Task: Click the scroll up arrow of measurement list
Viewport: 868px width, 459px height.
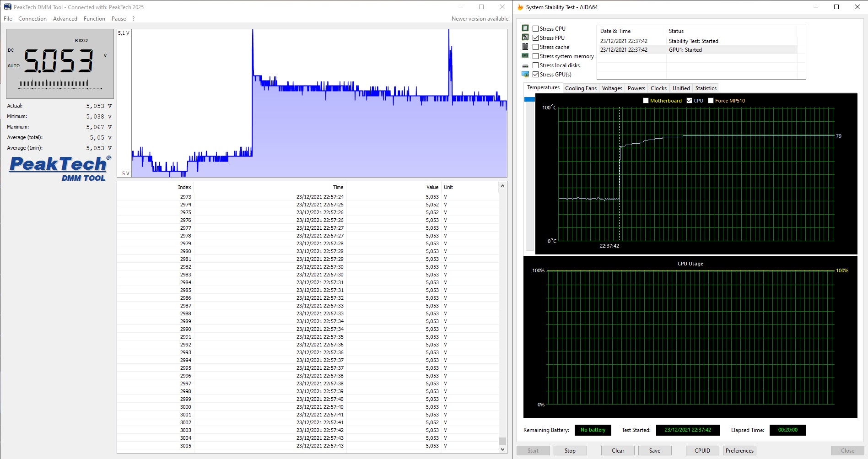Action: click(x=502, y=186)
